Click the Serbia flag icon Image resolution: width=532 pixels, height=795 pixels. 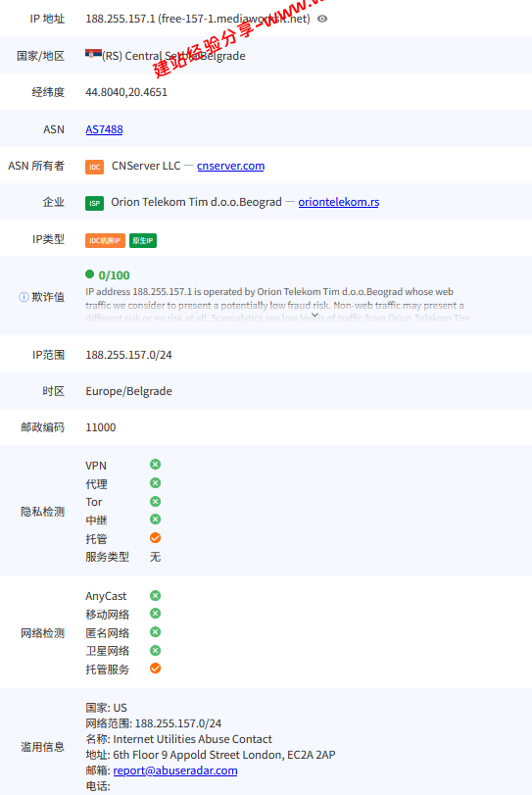[x=93, y=54]
